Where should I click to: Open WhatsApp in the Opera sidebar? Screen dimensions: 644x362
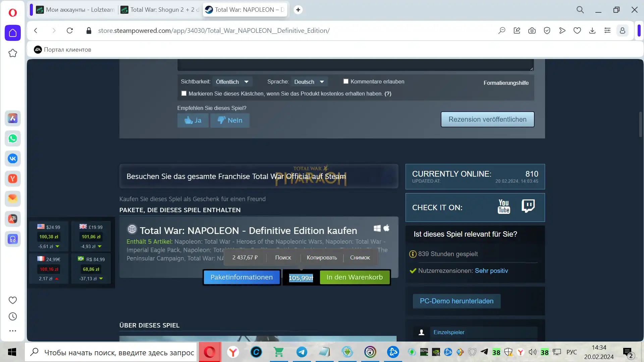coord(13,138)
